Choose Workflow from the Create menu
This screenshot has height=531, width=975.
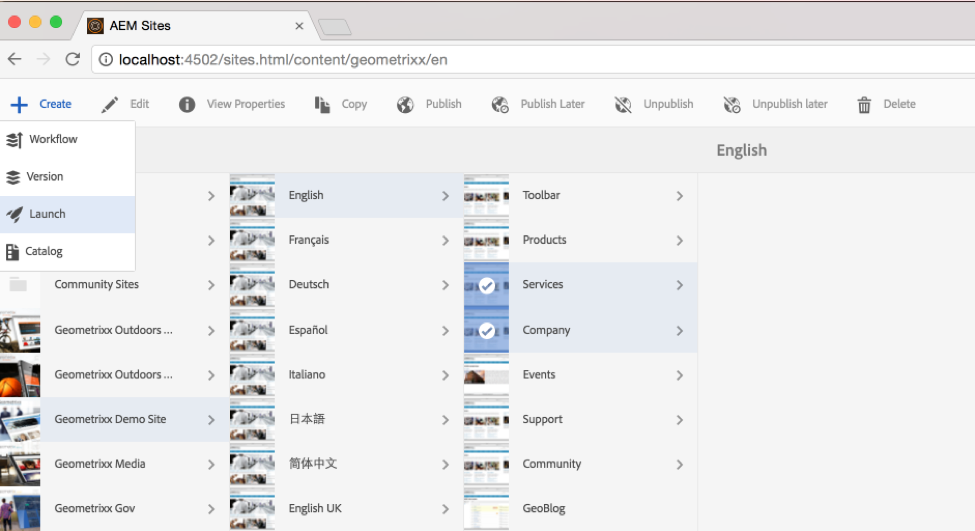point(53,139)
